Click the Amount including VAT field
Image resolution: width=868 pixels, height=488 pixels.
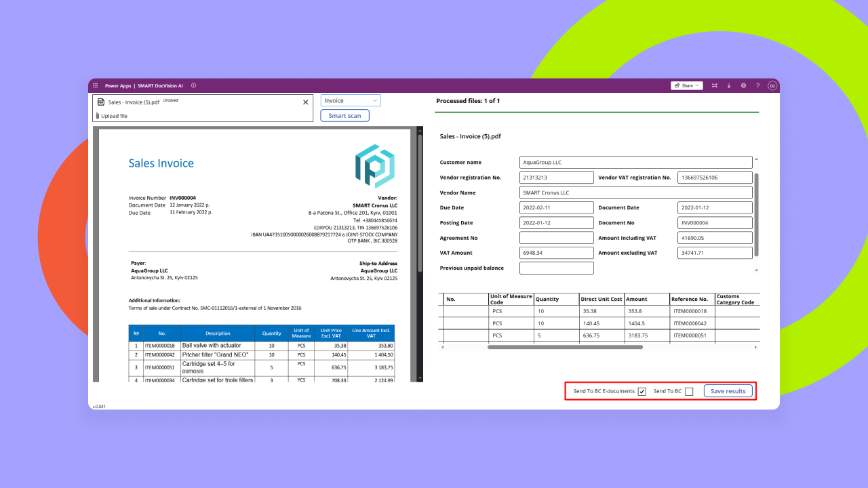coord(715,238)
